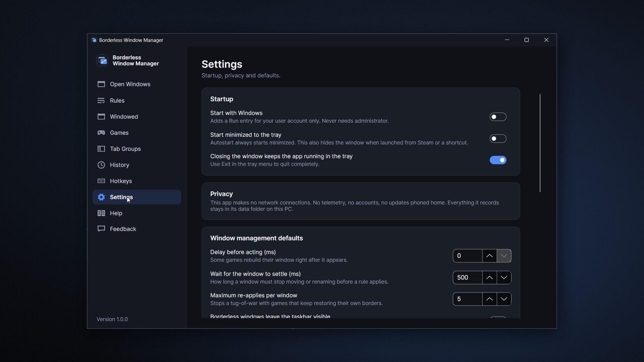Decrease Maximum re-applies per window

(x=504, y=299)
